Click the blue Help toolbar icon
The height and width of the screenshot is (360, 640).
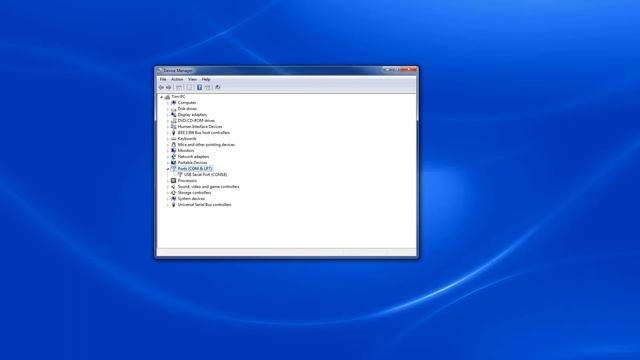coord(199,87)
